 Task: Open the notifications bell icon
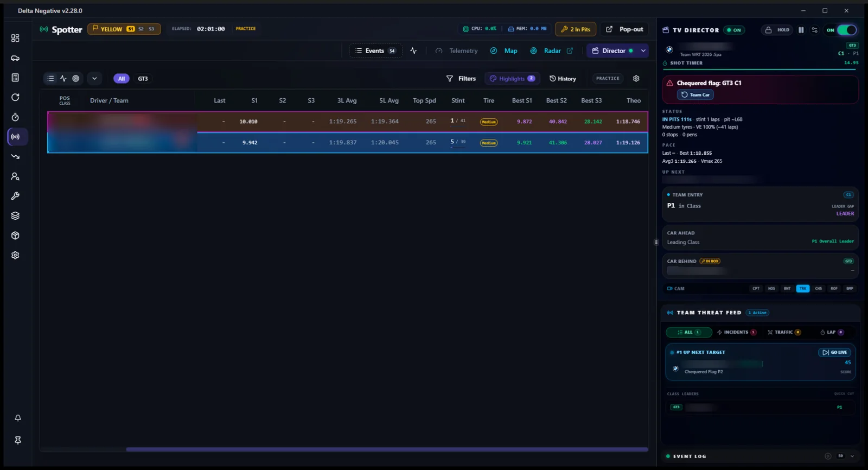click(x=18, y=418)
